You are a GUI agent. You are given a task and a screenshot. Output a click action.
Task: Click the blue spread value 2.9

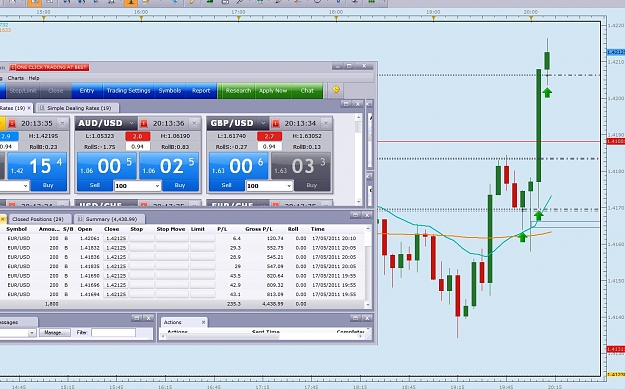click(9, 136)
